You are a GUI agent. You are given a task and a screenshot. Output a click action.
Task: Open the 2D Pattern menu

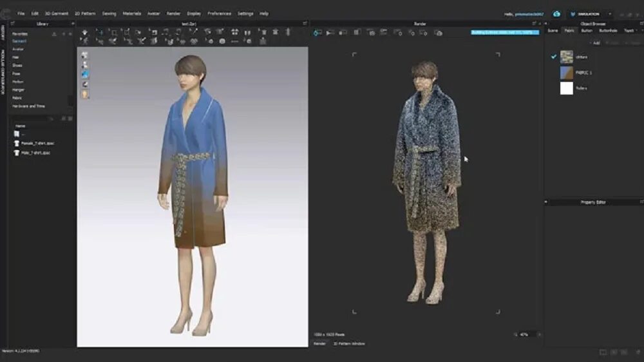85,14
